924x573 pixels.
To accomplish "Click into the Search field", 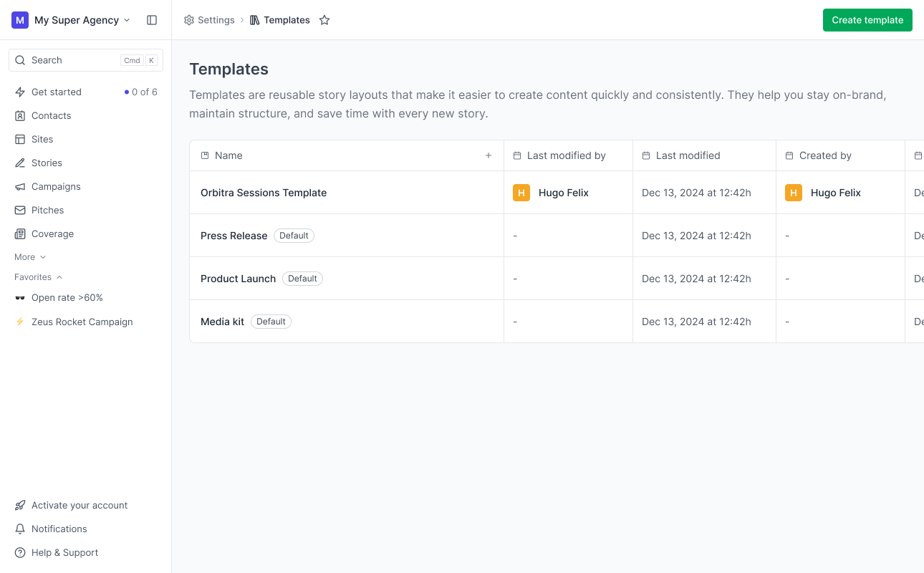I will (72, 60).
